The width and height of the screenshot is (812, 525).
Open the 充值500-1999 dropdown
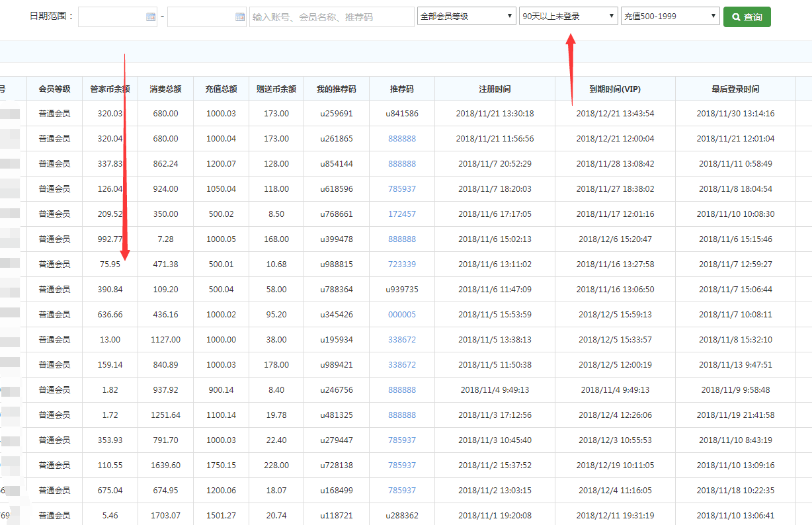670,17
